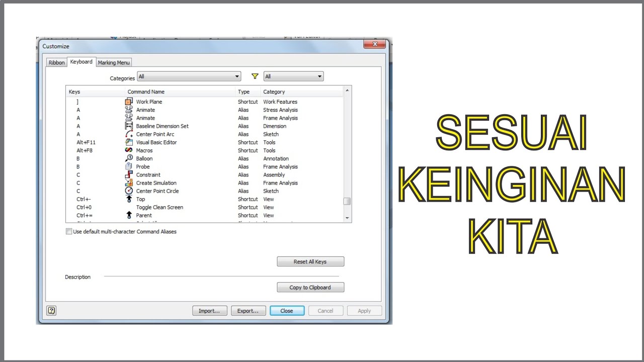Click the Top view arrow icon
The height and width of the screenshot is (362, 644).
click(x=129, y=199)
